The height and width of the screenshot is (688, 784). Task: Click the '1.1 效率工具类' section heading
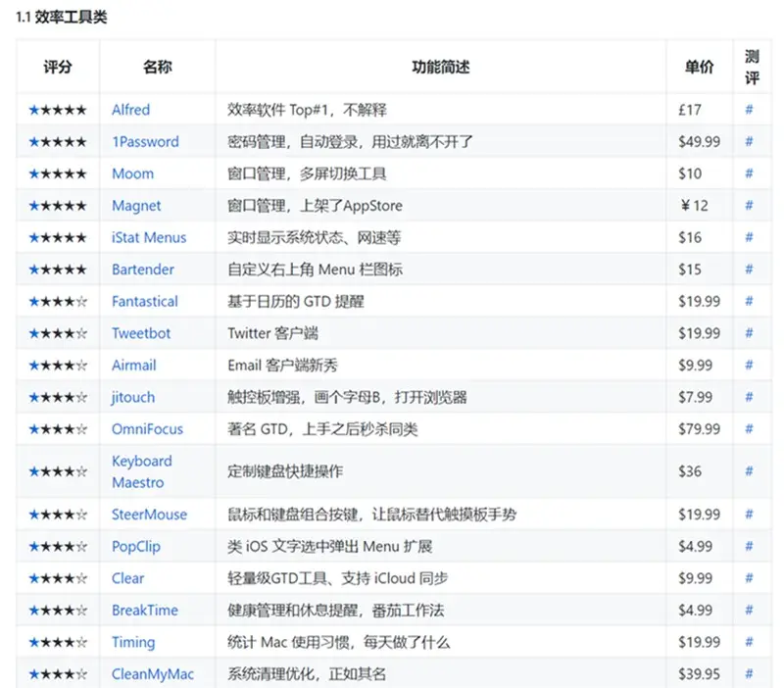pyautogui.click(x=62, y=18)
